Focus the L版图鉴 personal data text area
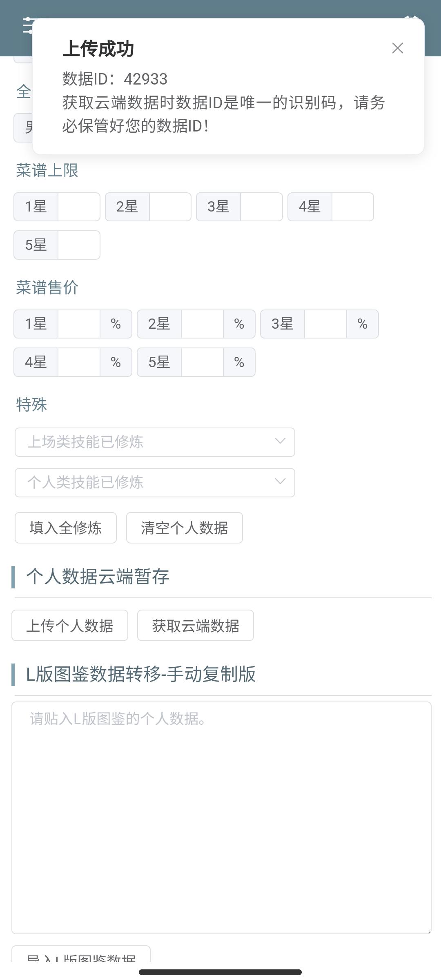The width and height of the screenshot is (441, 980). click(x=221, y=817)
